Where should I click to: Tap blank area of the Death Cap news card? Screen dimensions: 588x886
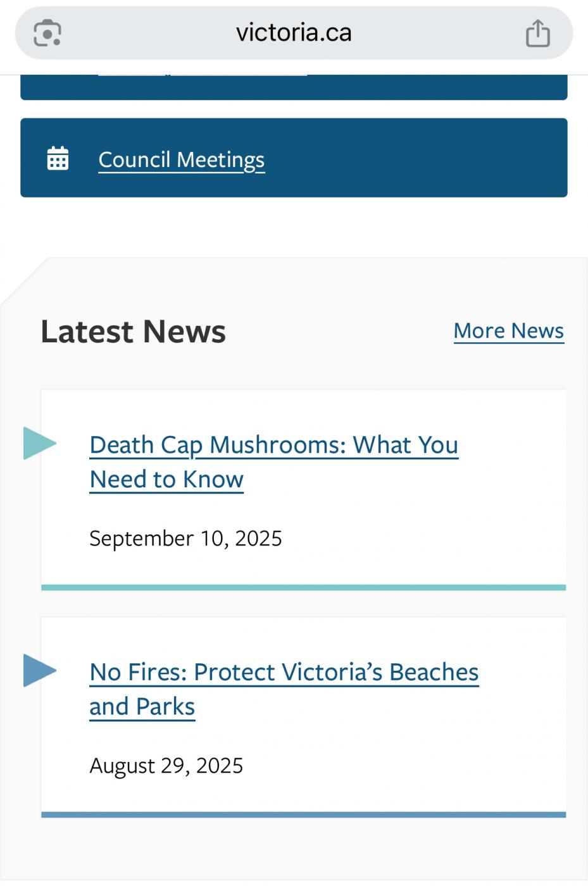pyautogui.click(x=443, y=538)
